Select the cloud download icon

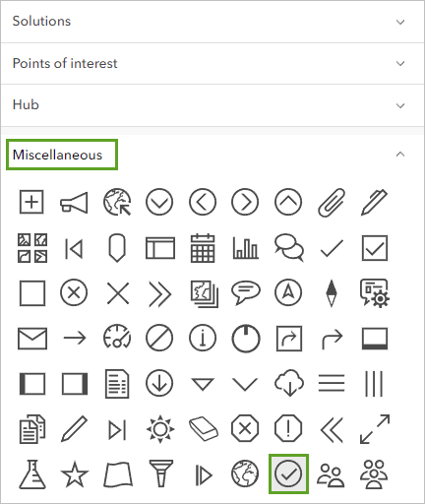pyautogui.click(x=288, y=383)
